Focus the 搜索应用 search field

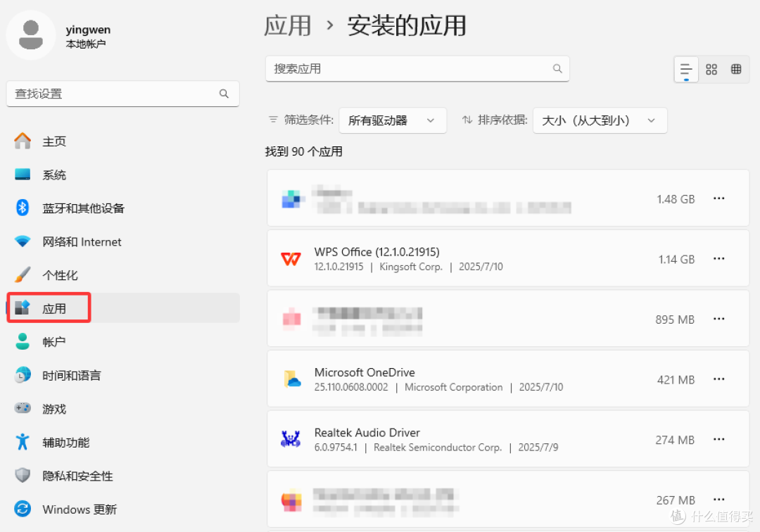pos(417,69)
